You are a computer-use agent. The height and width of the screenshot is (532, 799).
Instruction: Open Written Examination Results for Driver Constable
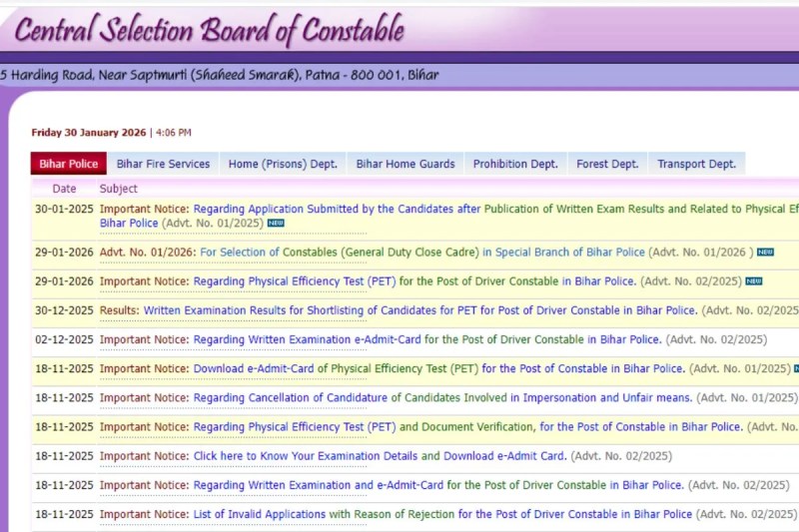pos(420,310)
